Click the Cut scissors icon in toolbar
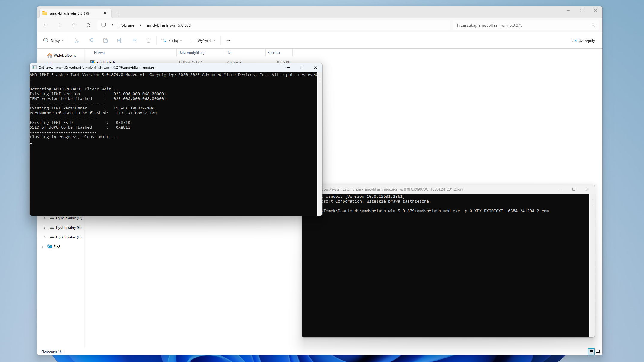 click(77, 40)
